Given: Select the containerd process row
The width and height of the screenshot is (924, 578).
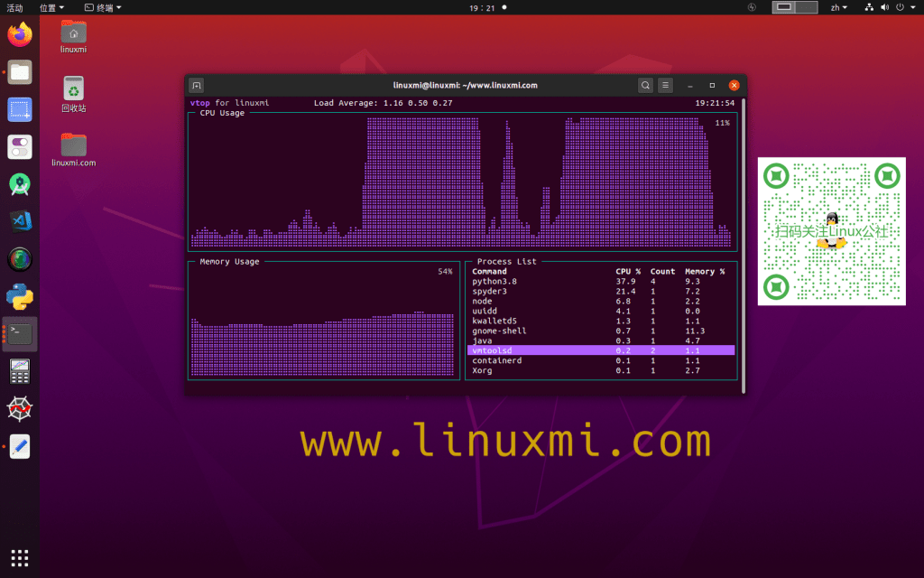Looking at the screenshot, I should (601, 360).
